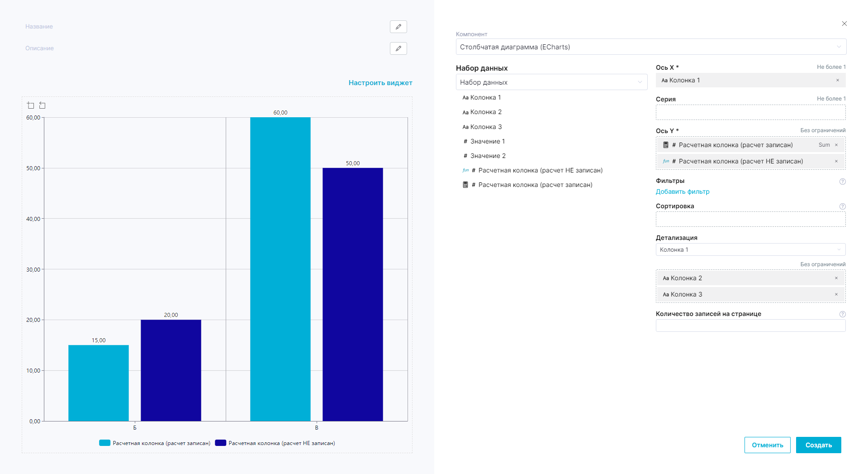The height and width of the screenshot is (474, 868).
Task: Select Колонка 2 in the dataset list
Action: pyautogui.click(x=485, y=112)
